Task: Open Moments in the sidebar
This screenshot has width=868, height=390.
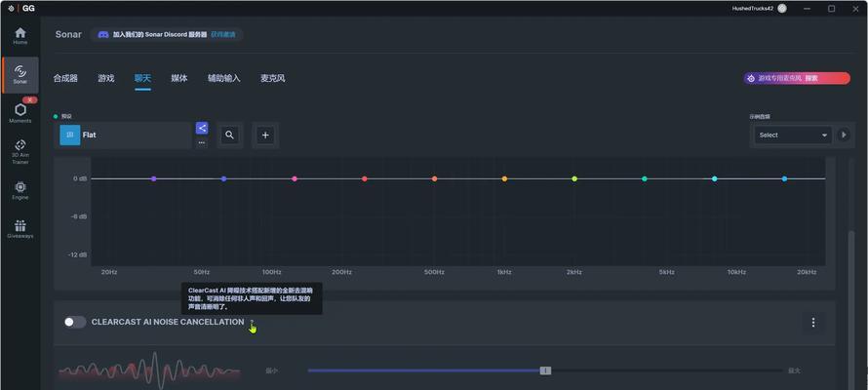Action: pyautogui.click(x=20, y=112)
